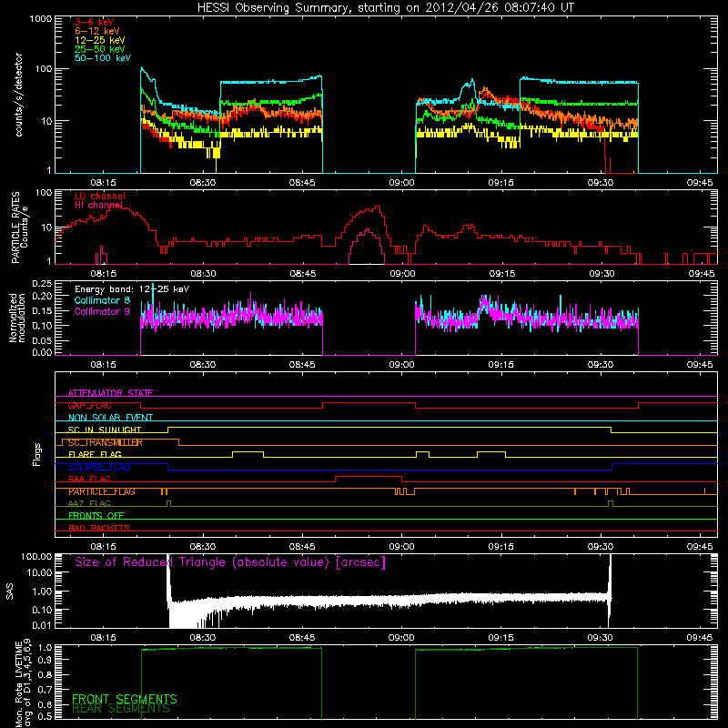Click the Size of Reduced Triangle caption

[230, 562]
